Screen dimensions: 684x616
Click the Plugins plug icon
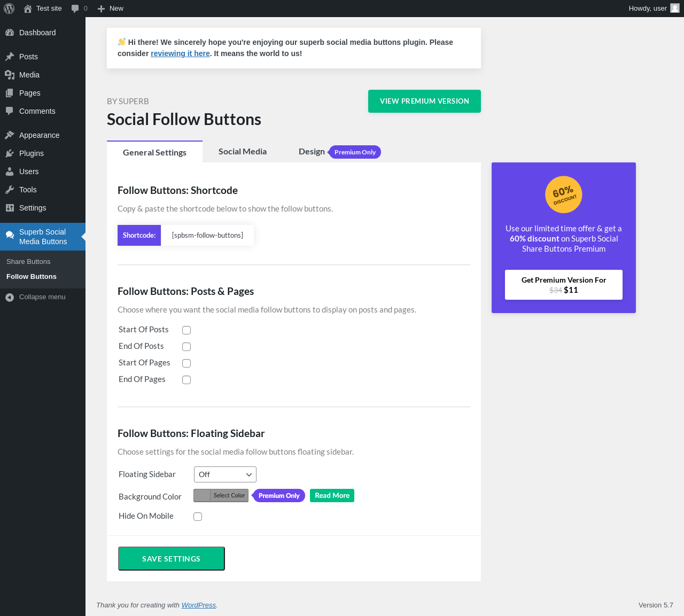pos(10,153)
